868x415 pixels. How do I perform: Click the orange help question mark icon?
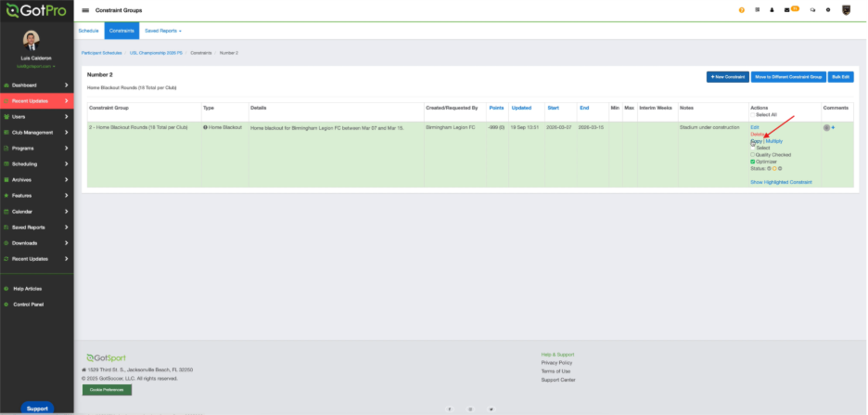pos(741,9)
